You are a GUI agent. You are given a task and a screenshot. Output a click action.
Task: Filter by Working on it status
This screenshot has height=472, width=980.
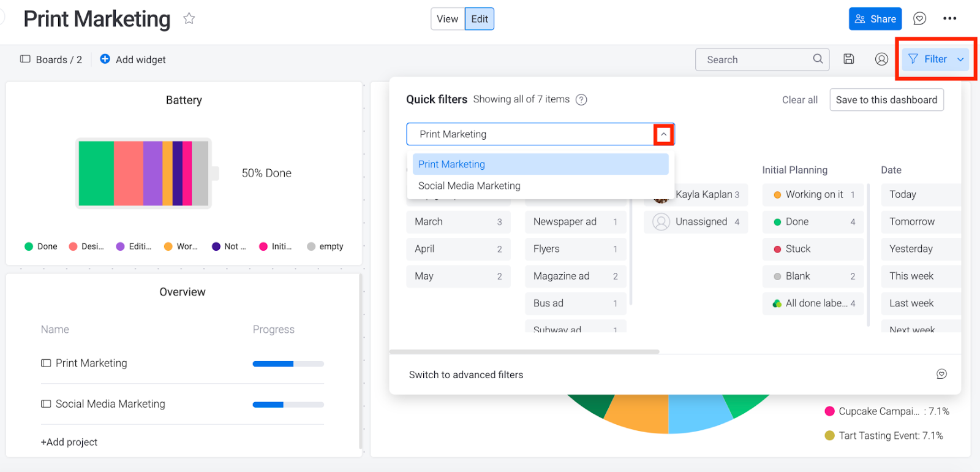click(813, 195)
